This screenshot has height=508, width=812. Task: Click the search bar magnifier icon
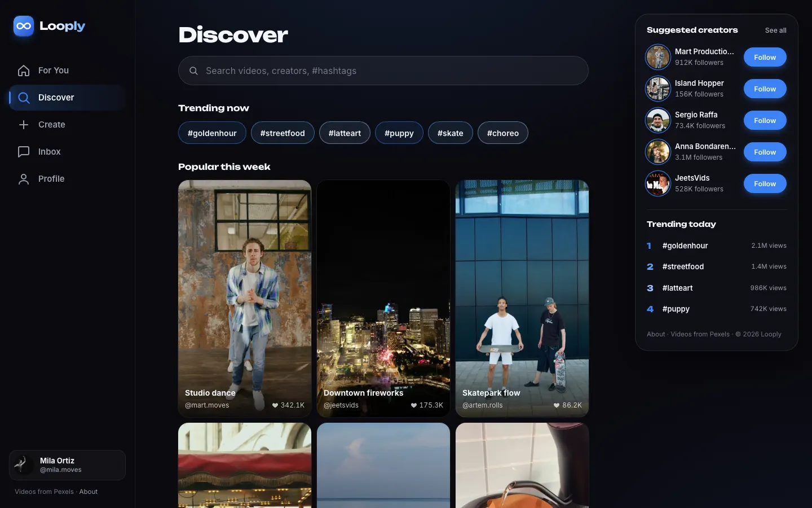pos(193,71)
